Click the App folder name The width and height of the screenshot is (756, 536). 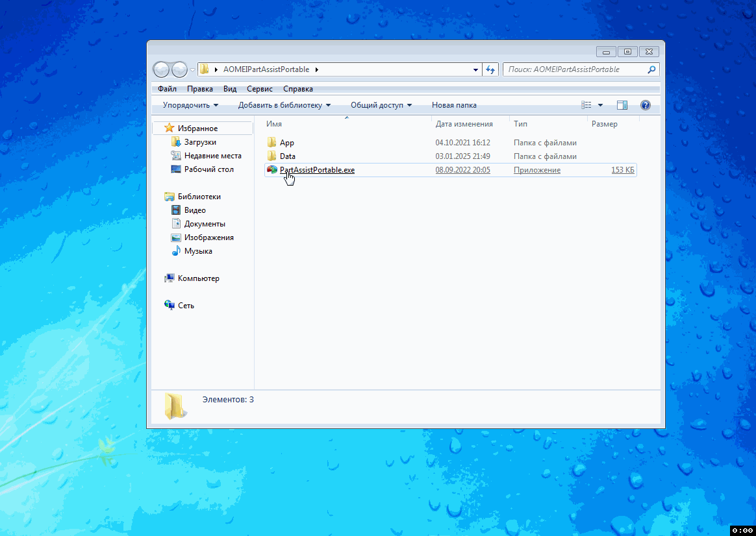pos(287,143)
